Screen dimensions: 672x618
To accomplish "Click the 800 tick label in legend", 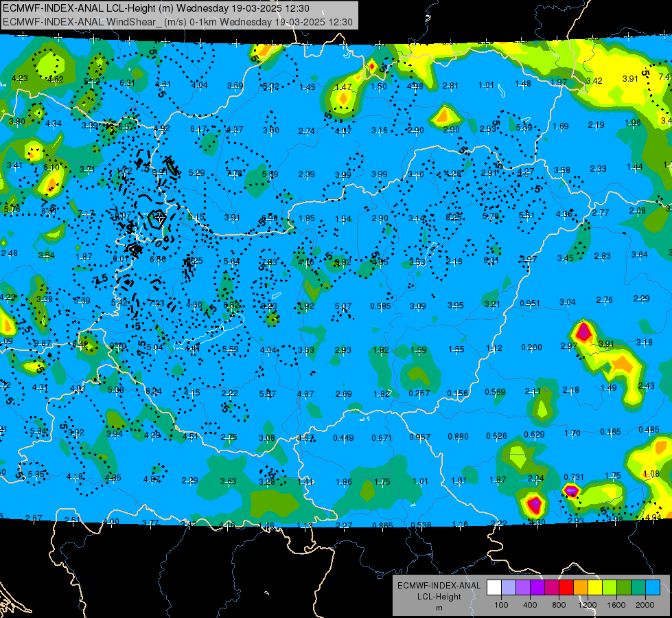I will coord(559,605).
